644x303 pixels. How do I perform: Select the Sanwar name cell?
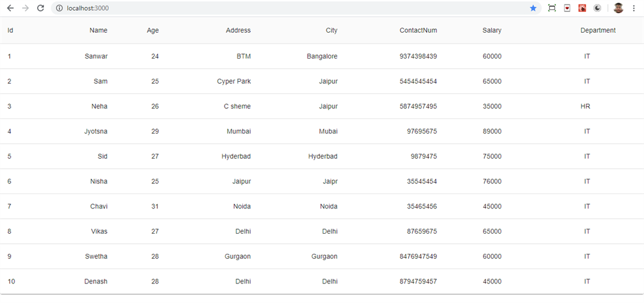tap(96, 56)
